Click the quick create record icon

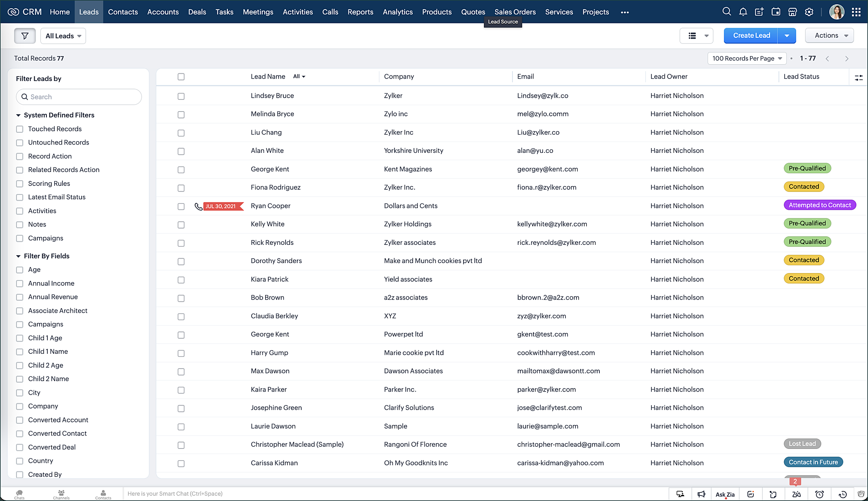pos(759,12)
